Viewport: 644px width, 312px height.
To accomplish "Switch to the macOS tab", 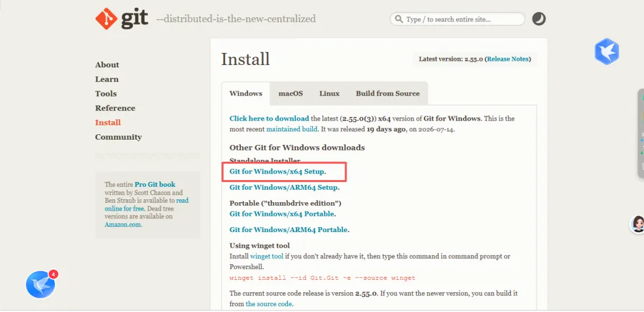I will [291, 93].
